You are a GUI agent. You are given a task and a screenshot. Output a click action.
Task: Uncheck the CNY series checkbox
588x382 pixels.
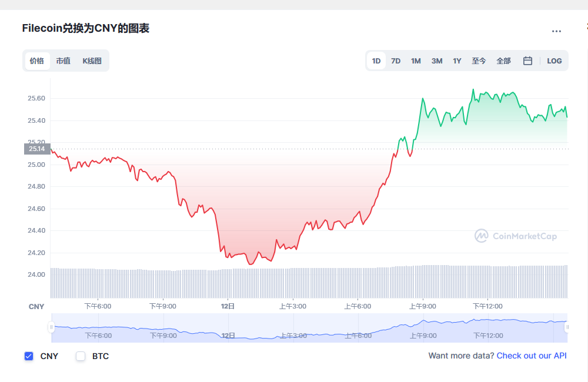tap(29, 356)
